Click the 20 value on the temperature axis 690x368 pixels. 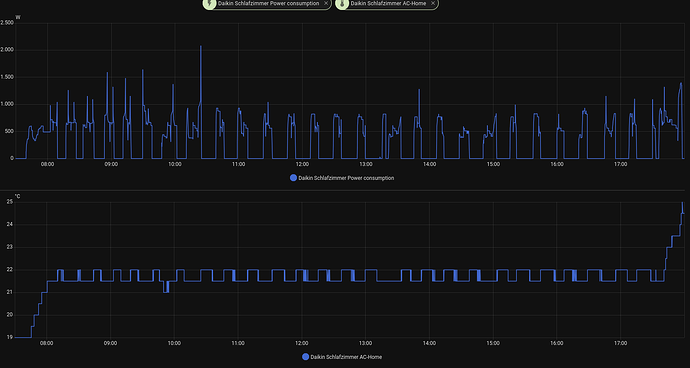(x=11, y=315)
